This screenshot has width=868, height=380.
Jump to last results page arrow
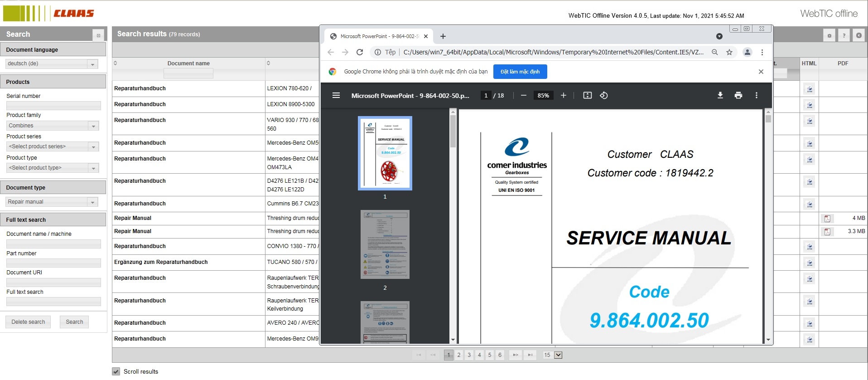pos(530,355)
